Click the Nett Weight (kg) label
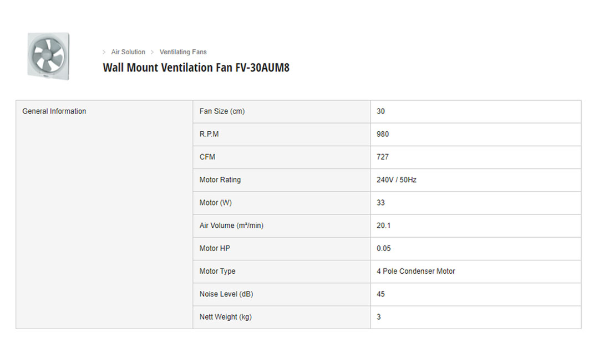 coord(225,317)
